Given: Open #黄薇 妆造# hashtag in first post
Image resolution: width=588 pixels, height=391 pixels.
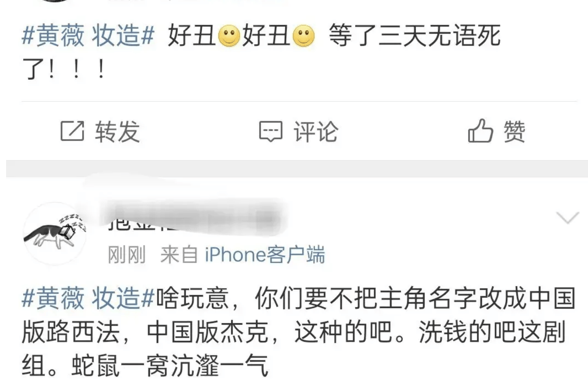Looking at the screenshot, I should [x=88, y=36].
